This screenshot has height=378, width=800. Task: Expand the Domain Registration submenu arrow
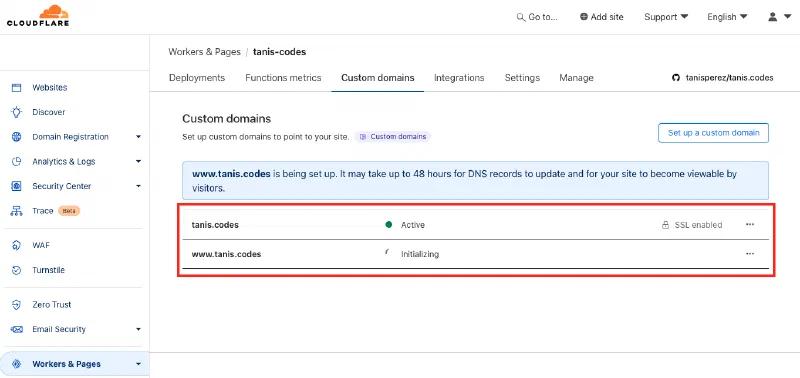pyautogui.click(x=138, y=137)
